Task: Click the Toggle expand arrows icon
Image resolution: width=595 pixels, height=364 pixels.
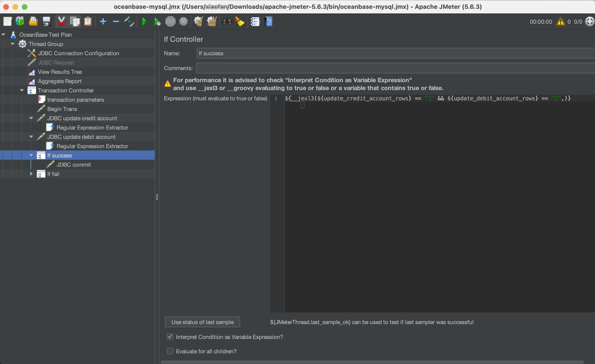Action: [129, 22]
